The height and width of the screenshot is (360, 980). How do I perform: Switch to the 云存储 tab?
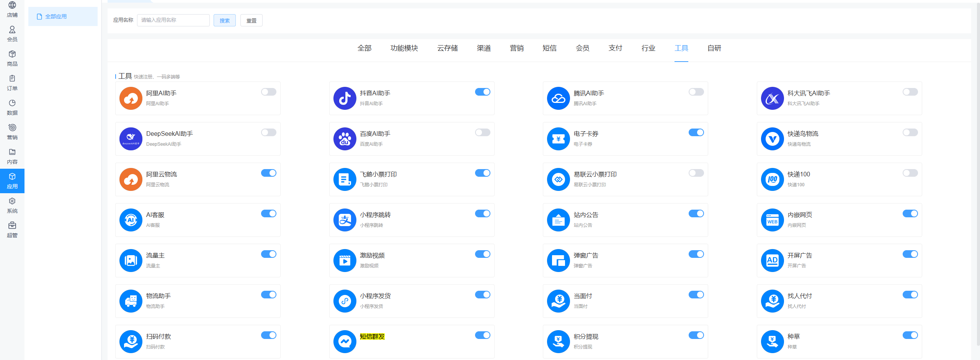pos(448,48)
